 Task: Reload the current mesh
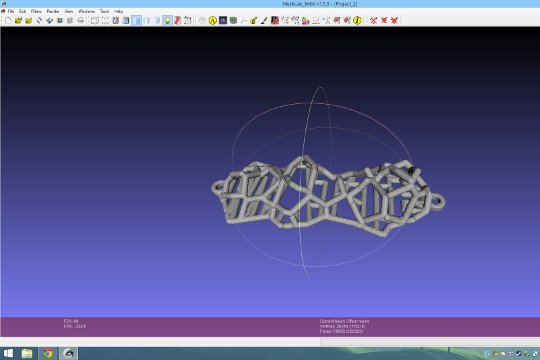(x=39, y=21)
